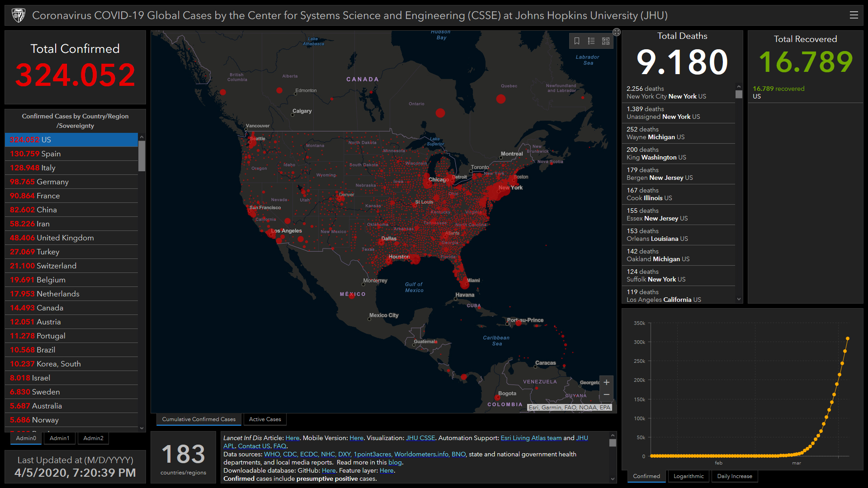Click the info panel scrollbar thumb
Image resolution: width=868 pixels, height=488 pixels.
613,443
